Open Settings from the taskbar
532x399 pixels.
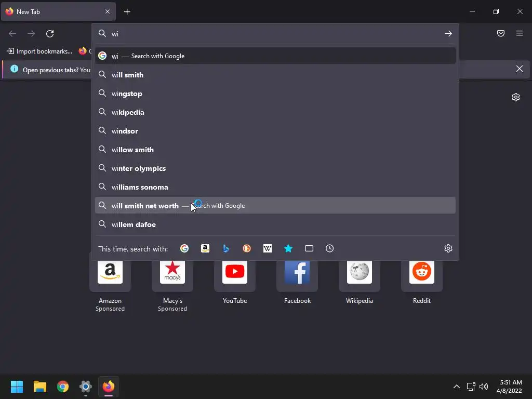pos(86,387)
